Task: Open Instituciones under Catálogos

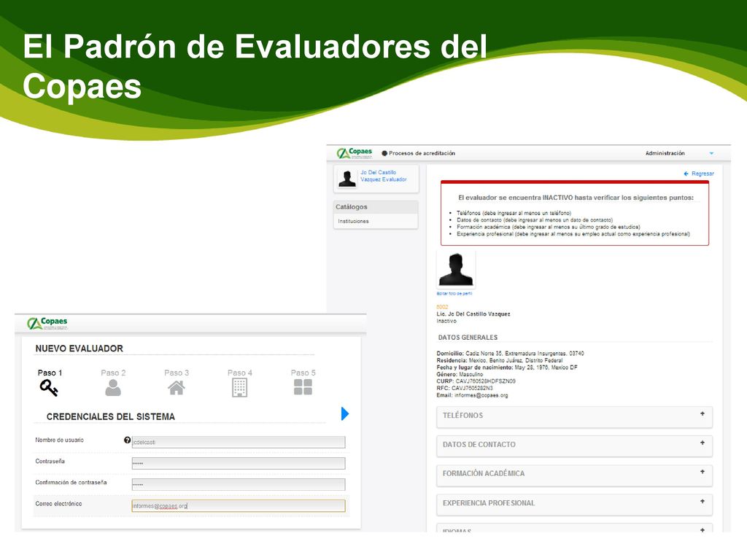Action: click(354, 222)
